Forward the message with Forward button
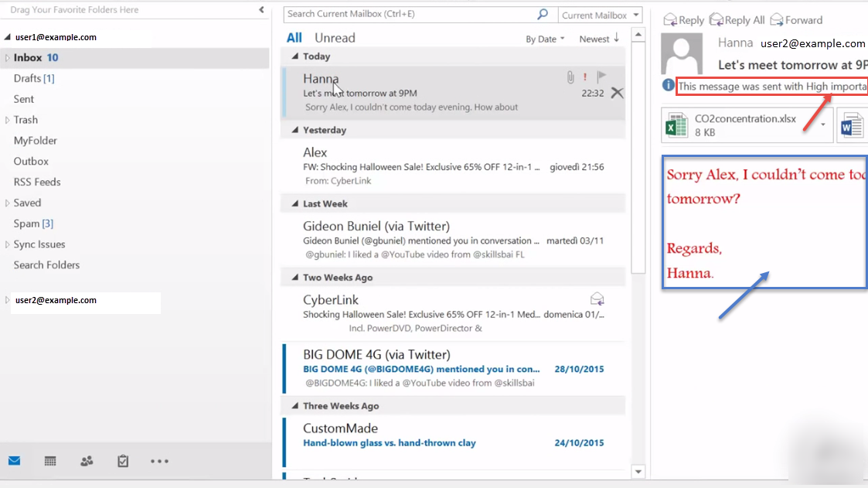Screen dimensions: 868x488 click(x=796, y=20)
